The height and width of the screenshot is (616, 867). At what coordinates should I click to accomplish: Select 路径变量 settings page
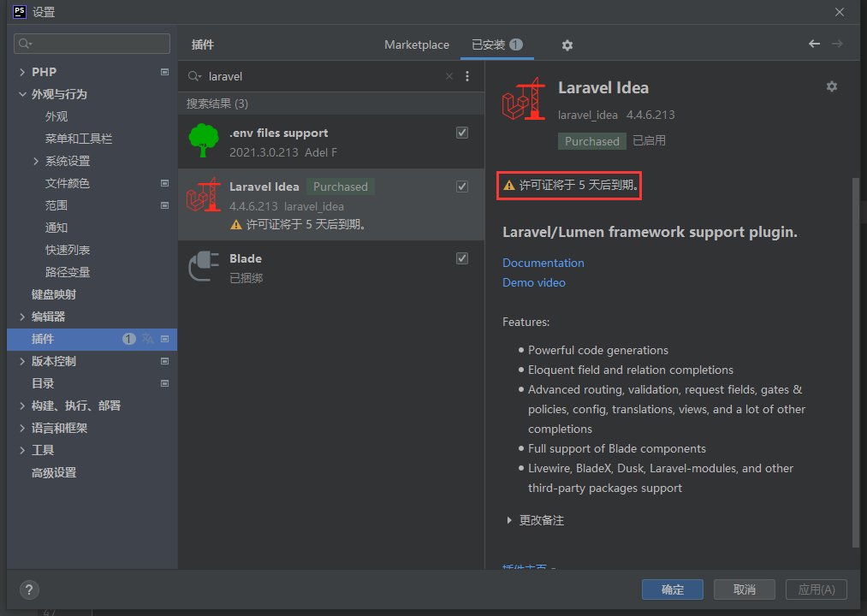pos(68,272)
